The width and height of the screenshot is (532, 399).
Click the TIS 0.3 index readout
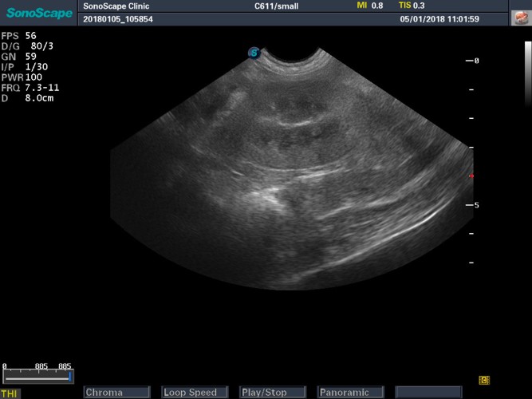click(x=412, y=6)
